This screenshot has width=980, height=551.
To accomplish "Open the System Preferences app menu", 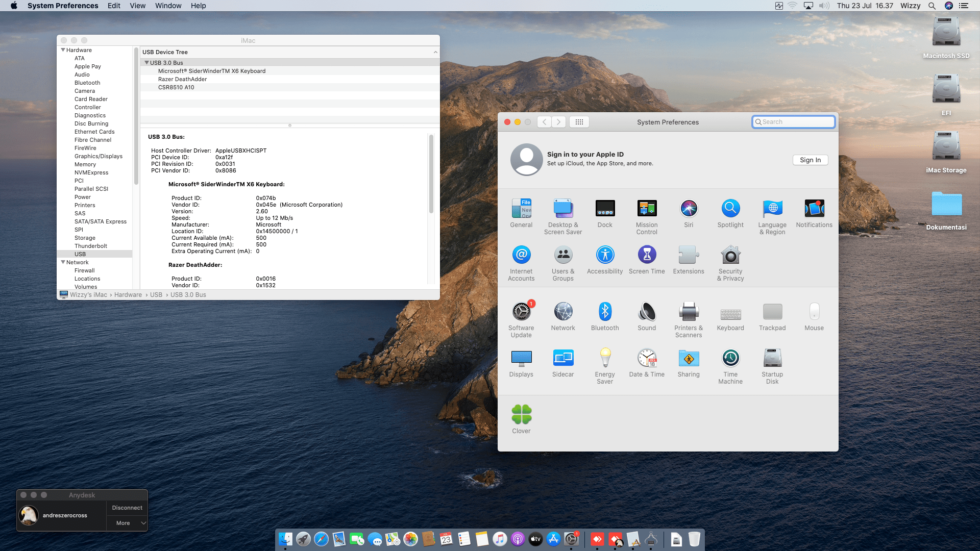I will pos(63,6).
